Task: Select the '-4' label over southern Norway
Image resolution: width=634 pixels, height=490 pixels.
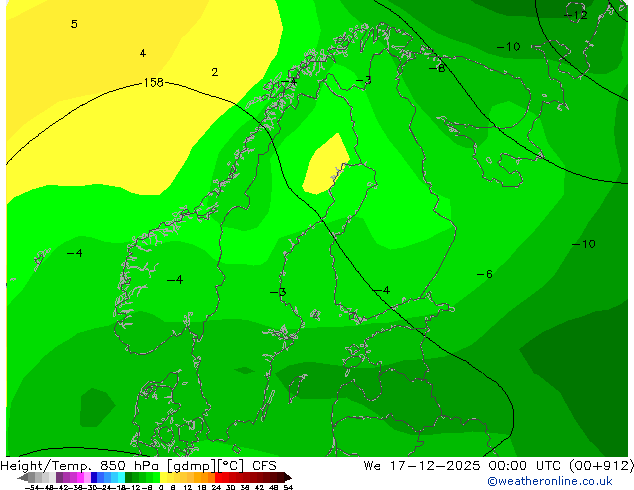Action: pyautogui.click(x=175, y=280)
